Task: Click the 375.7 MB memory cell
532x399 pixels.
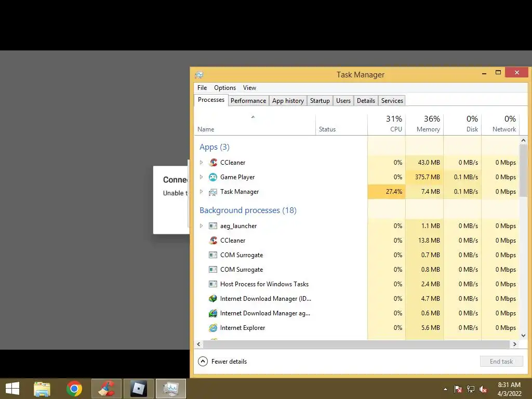Action: coord(424,177)
